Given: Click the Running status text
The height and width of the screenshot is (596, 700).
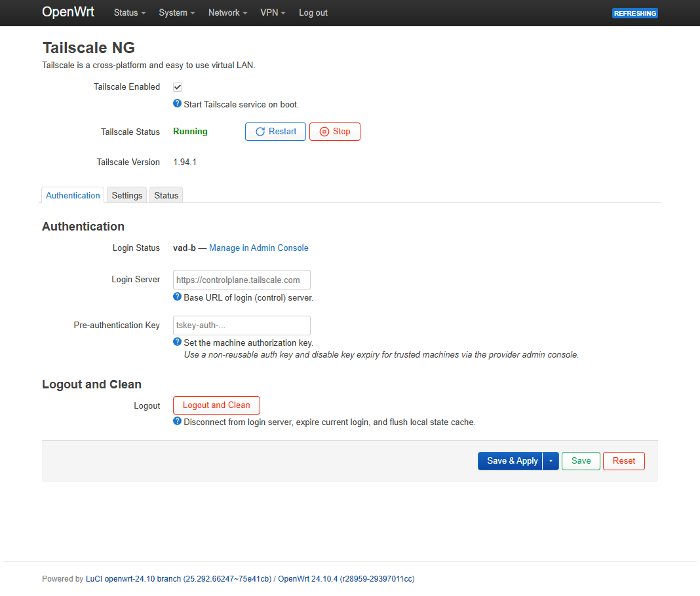Looking at the screenshot, I should [190, 132].
